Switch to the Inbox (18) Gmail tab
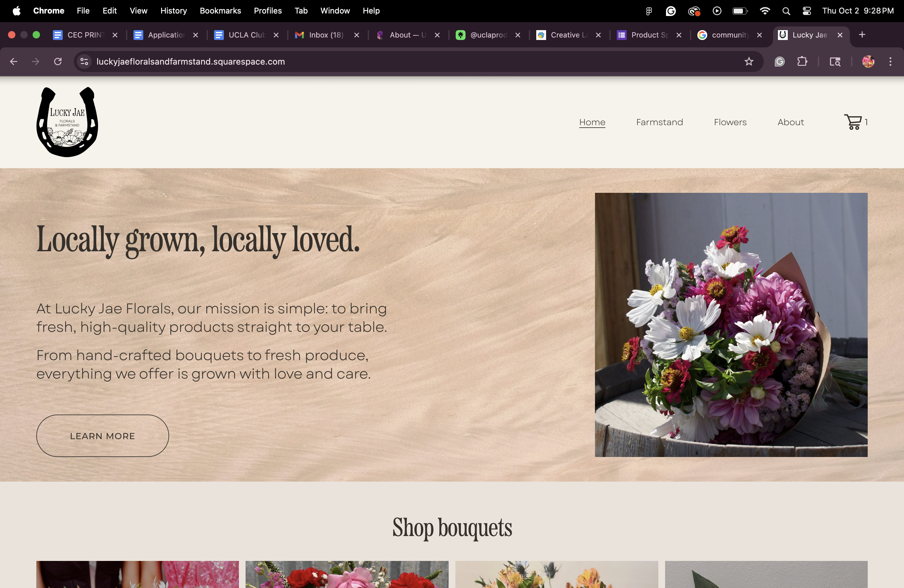 tap(326, 35)
